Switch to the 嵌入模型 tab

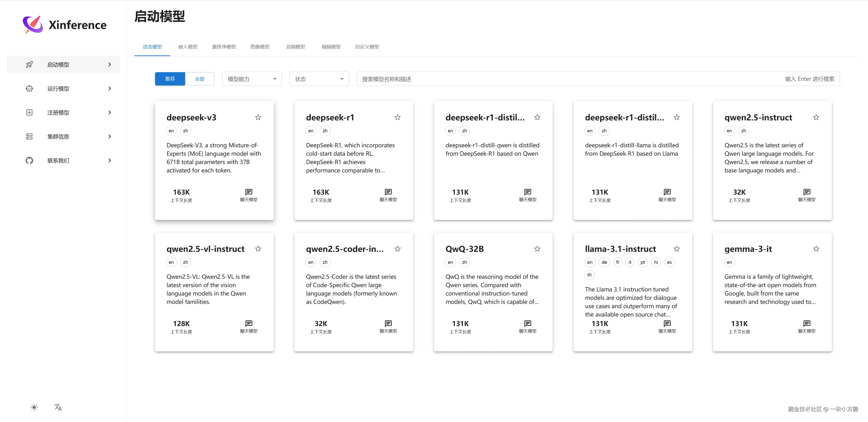(188, 47)
